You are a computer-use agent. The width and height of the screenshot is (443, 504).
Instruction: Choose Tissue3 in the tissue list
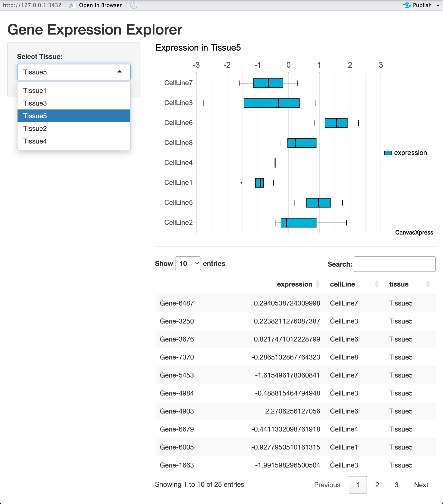point(35,103)
